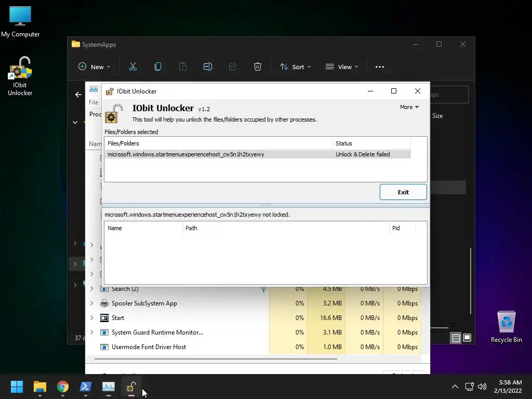Show hidden system tray icons
The width and height of the screenshot is (532, 399).
[455, 387]
